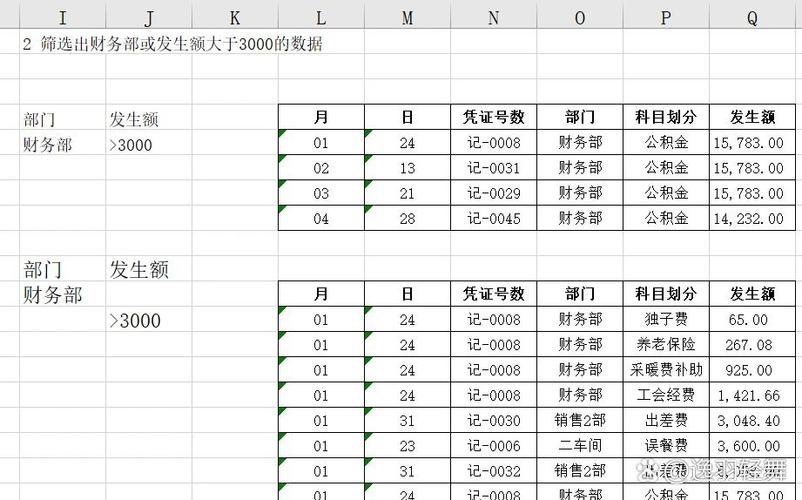This screenshot has width=802, height=500.
Task: Select column header J
Action: pos(149,18)
